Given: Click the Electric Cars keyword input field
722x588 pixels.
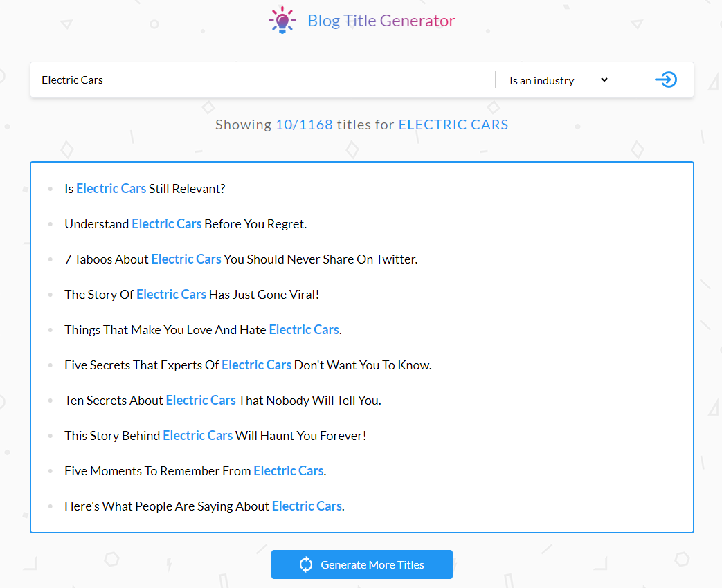Looking at the screenshot, I should (263, 80).
